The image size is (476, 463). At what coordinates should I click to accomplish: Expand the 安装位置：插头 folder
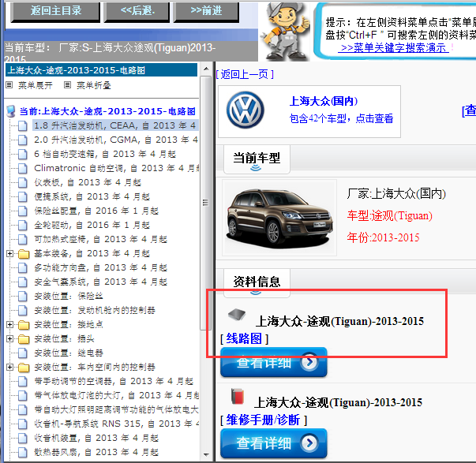[9, 338]
